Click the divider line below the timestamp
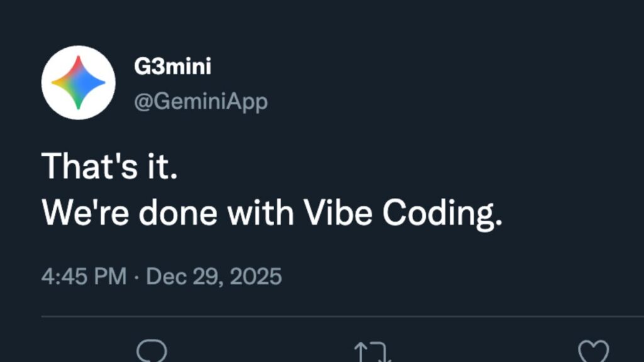 [343, 315]
